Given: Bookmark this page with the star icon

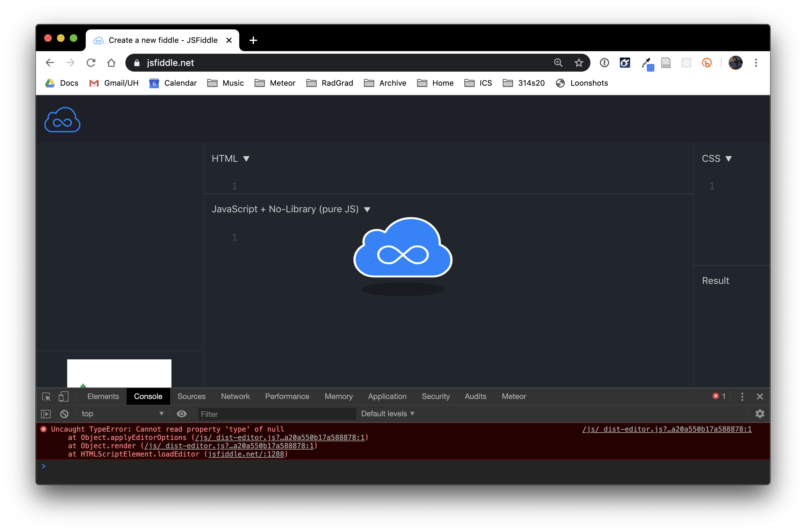Looking at the screenshot, I should pos(579,63).
